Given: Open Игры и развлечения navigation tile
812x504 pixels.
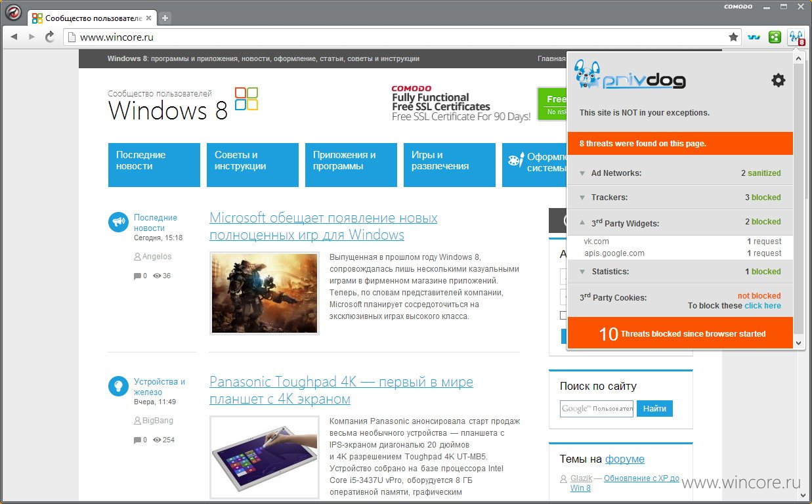Looking at the screenshot, I should pyautogui.click(x=450, y=165).
